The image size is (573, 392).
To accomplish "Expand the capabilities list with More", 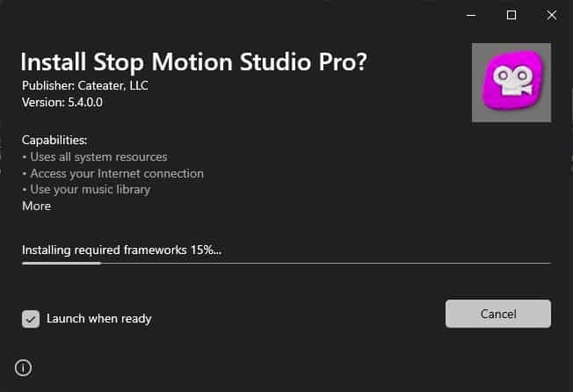I will coord(37,206).
